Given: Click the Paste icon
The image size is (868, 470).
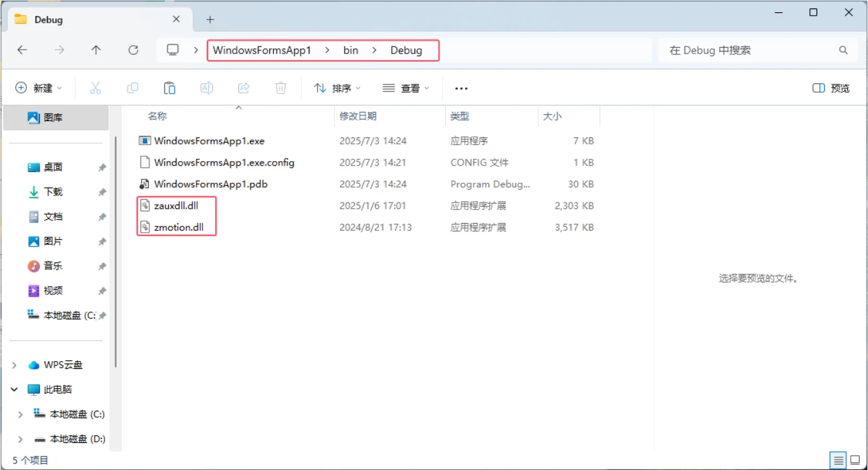Looking at the screenshot, I should [x=169, y=88].
